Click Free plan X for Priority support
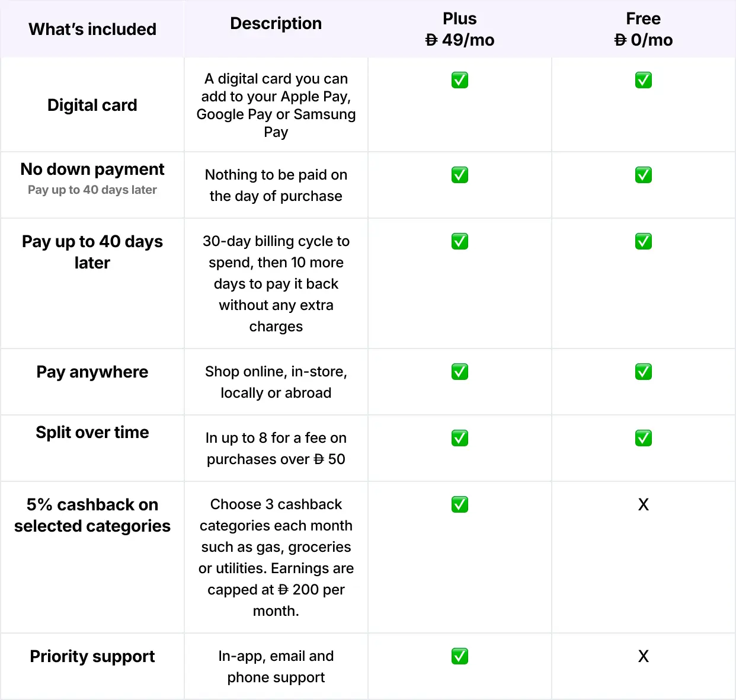Viewport: 736px width, 700px height. [644, 656]
